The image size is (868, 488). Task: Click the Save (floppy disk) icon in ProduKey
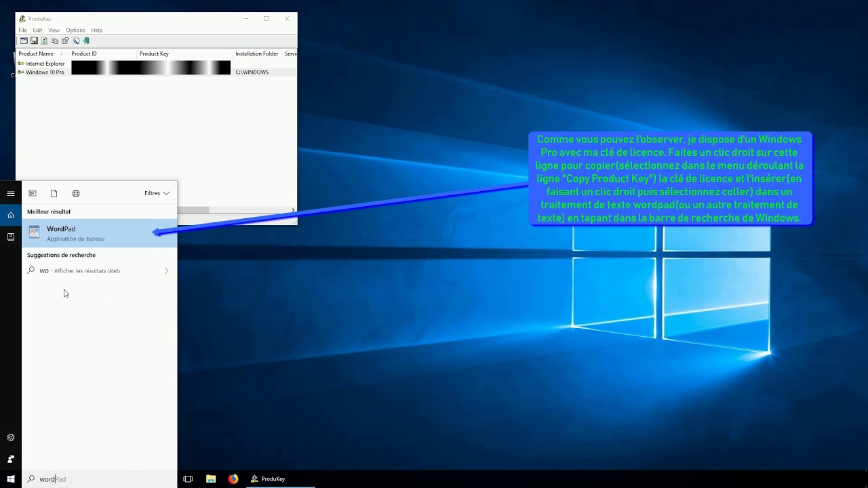point(34,41)
